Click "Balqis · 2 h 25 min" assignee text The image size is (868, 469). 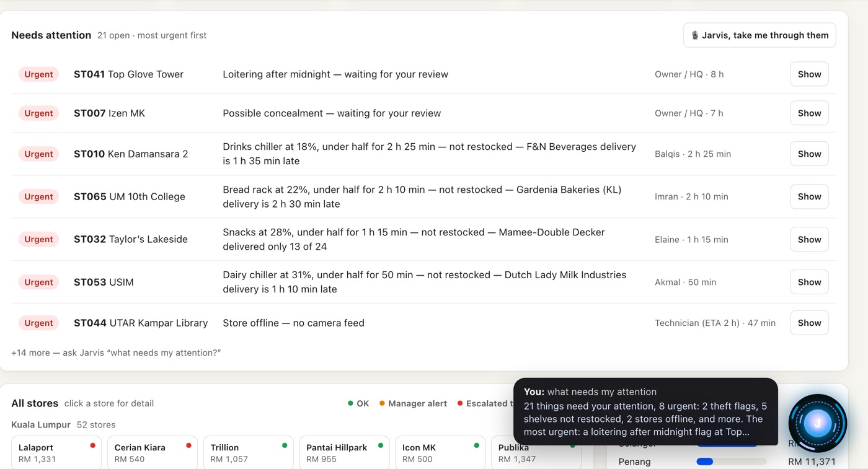point(693,154)
